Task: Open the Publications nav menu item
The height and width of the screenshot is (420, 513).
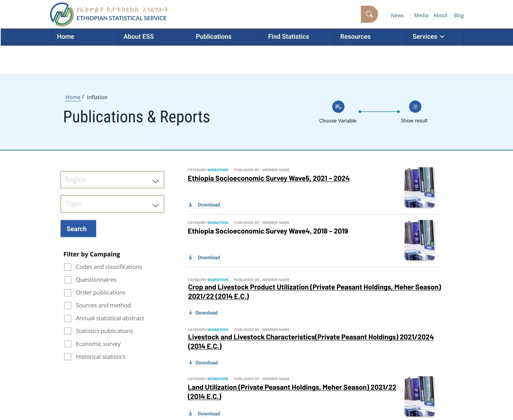Action: (214, 37)
